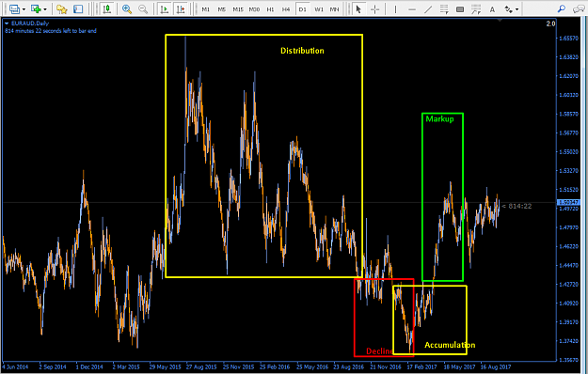Select the Cursor arrow tool
This screenshot has height=374, width=588.
coord(358,9)
